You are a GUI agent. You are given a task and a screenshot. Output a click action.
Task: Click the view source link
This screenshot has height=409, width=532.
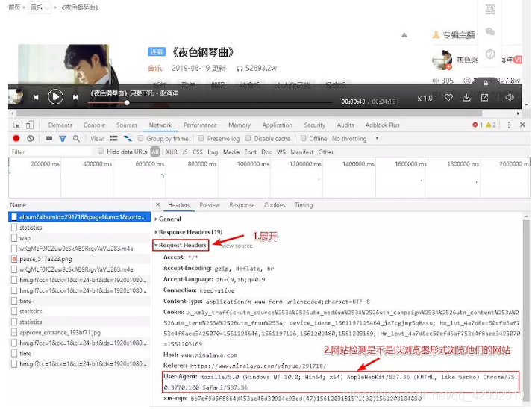click(x=237, y=246)
